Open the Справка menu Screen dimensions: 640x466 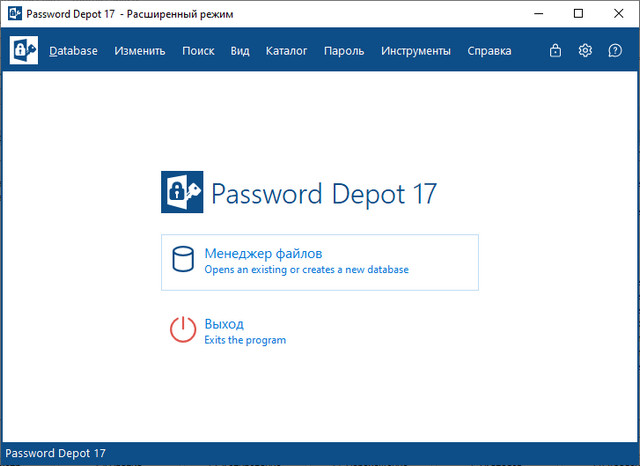[489, 51]
